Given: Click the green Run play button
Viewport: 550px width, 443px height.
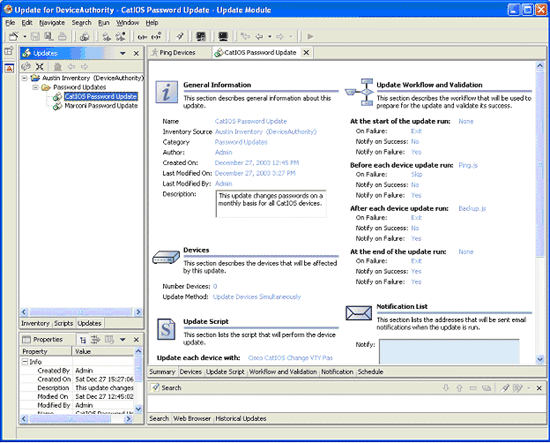Looking at the screenshot, I should pyautogui.click(x=310, y=36).
